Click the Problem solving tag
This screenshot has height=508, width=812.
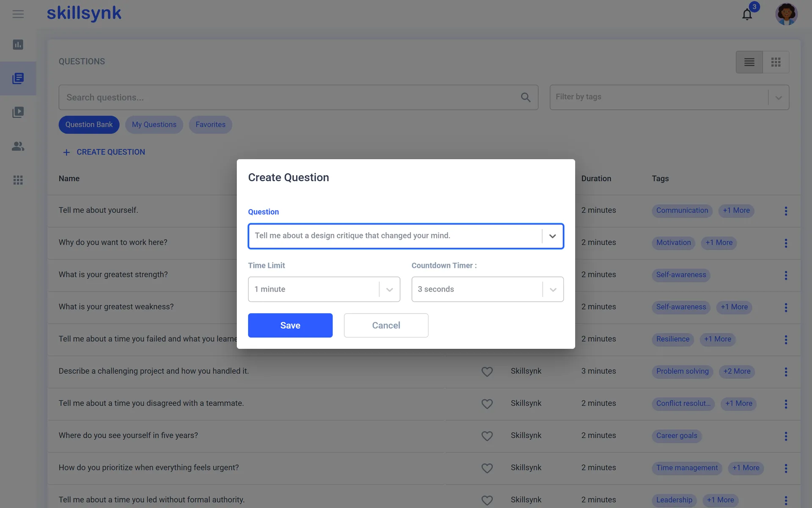(683, 371)
